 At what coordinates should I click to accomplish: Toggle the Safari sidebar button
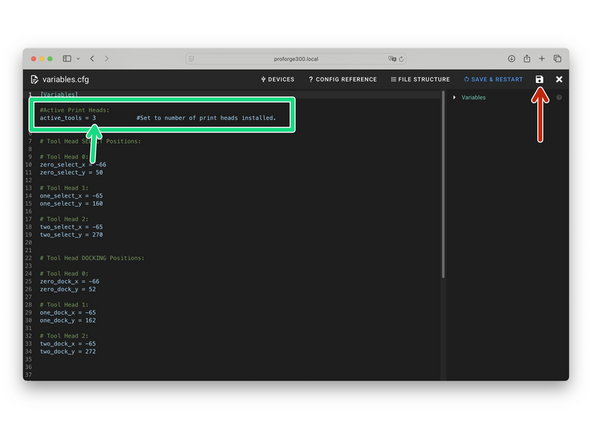(x=67, y=59)
